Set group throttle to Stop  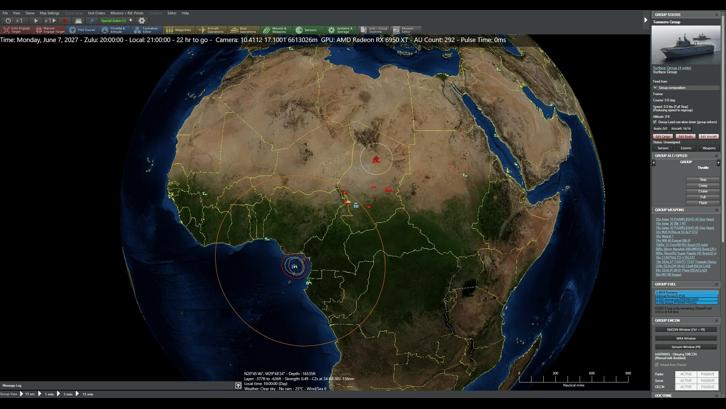pyautogui.click(x=703, y=180)
